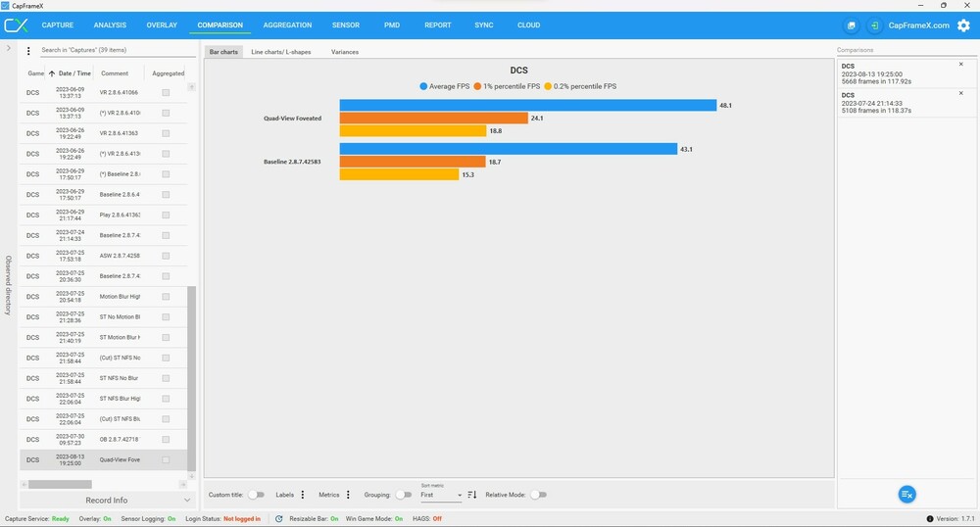Click the Capture Service Ready status

[x=37, y=519]
